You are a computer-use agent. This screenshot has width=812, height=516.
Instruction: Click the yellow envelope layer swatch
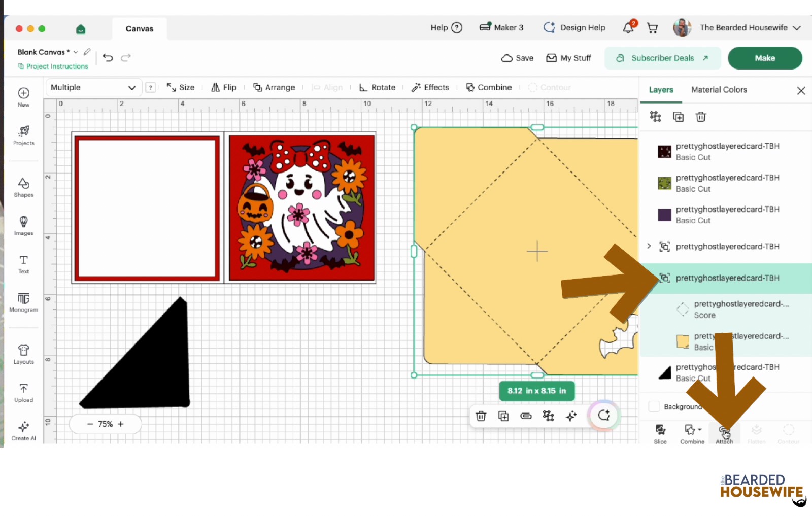[683, 341]
